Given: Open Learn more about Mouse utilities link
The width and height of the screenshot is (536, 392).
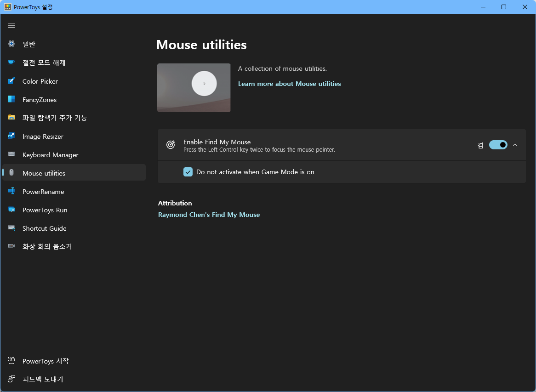Looking at the screenshot, I should [x=289, y=84].
